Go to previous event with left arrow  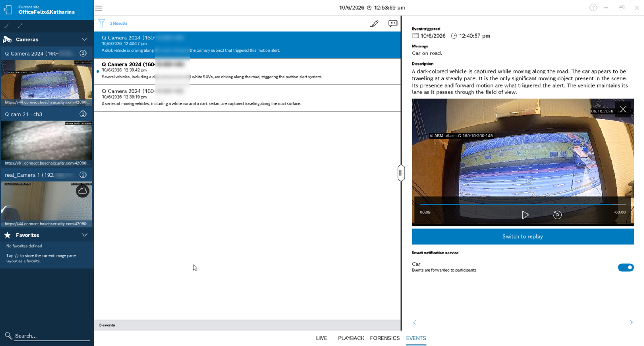tap(414, 322)
